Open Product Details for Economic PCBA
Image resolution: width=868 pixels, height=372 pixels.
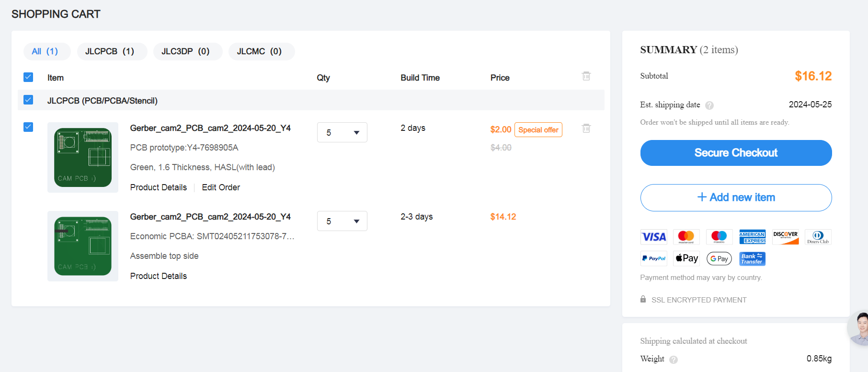(159, 276)
